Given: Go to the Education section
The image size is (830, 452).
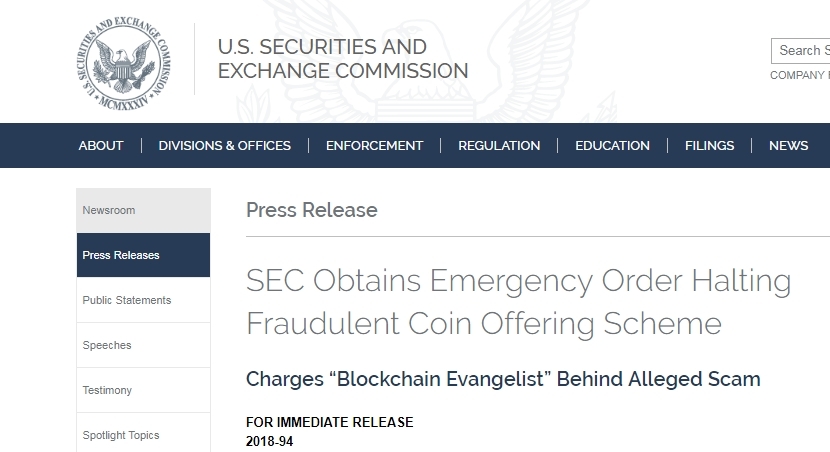Looking at the screenshot, I should coord(612,146).
